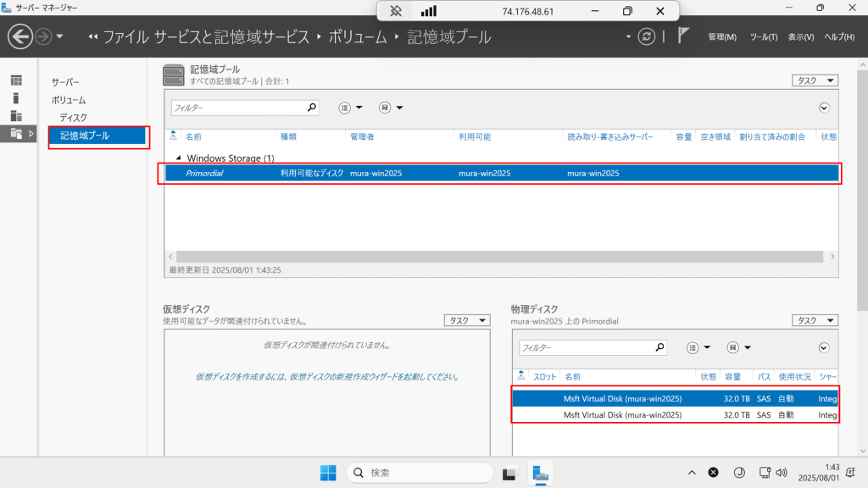Click the taskbar 検索 search box

coord(420,473)
